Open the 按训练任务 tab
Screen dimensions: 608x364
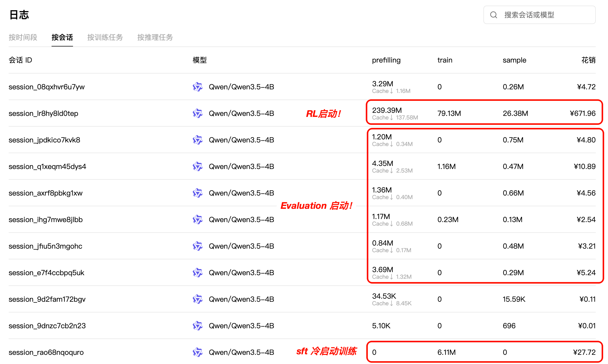(x=105, y=37)
